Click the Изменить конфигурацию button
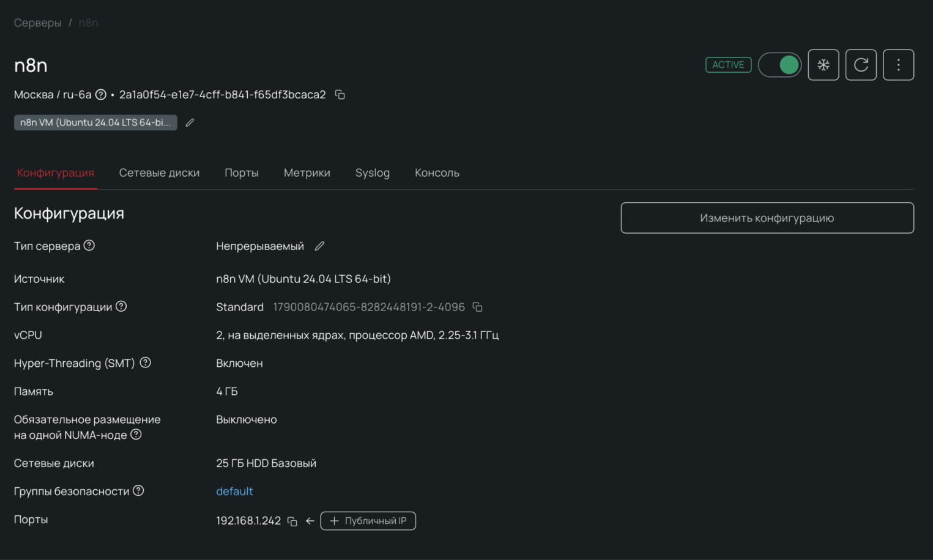933x560 pixels. [x=767, y=218]
